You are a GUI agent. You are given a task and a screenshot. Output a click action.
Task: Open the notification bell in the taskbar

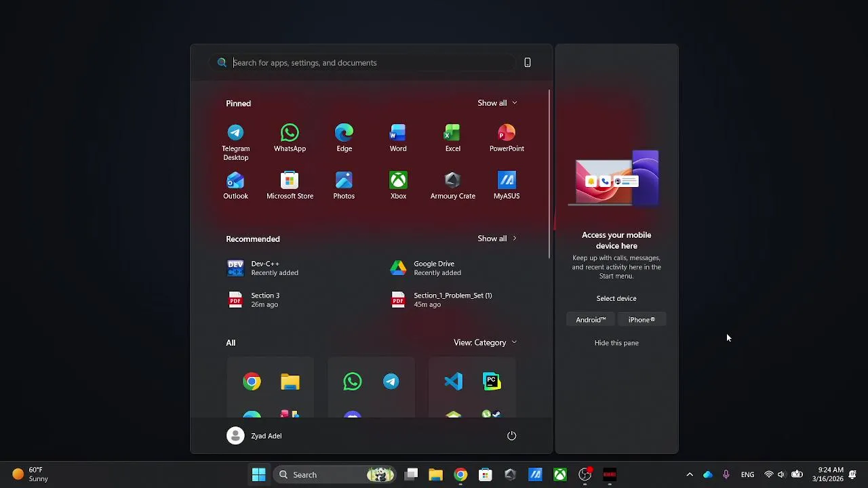coord(852,474)
